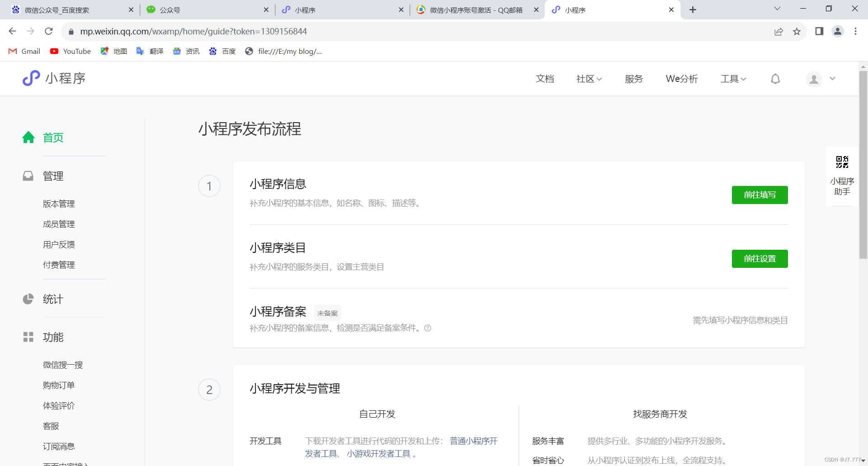Image resolution: width=868 pixels, height=466 pixels.
Task: Open the We分析 menu item
Action: [x=682, y=79]
